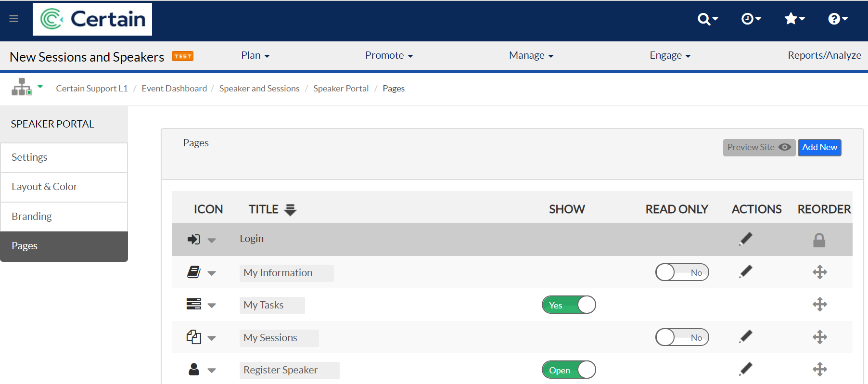
Task: Select the Pages sidebar item
Action: click(64, 246)
